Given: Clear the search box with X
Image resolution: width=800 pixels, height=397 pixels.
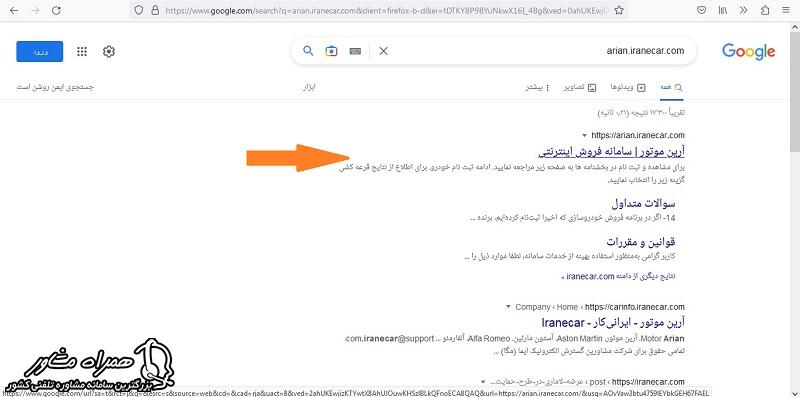Looking at the screenshot, I should [x=384, y=51].
